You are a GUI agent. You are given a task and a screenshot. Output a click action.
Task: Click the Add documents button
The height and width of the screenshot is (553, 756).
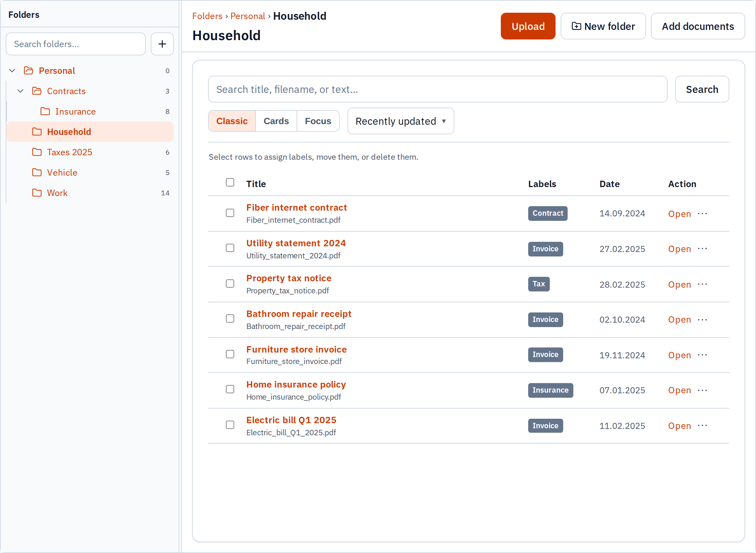[698, 26]
